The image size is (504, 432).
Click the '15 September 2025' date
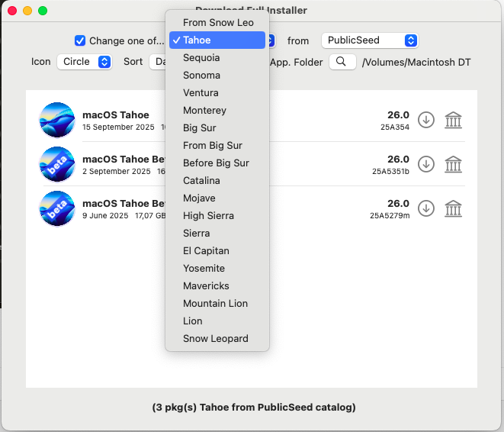pyautogui.click(x=118, y=127)
